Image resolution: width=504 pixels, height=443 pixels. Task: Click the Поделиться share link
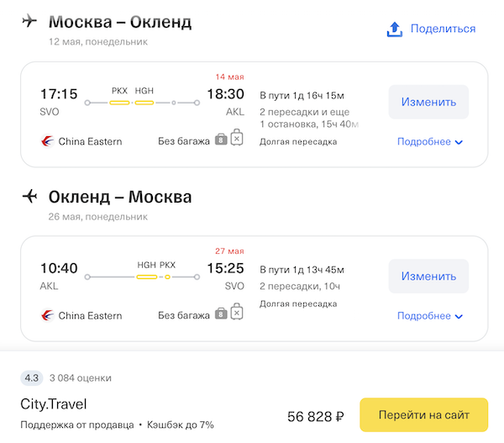(x=443, y=29)
